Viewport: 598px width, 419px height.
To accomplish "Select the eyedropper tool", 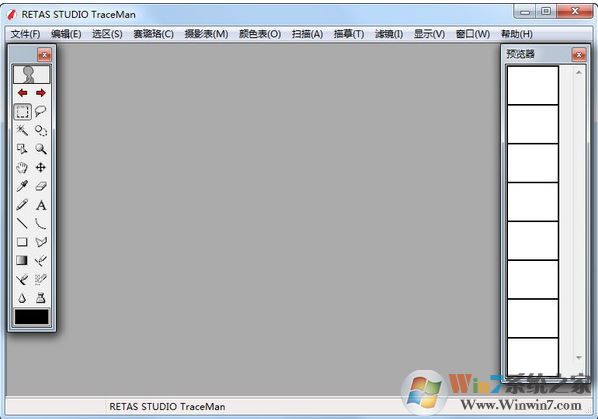I will (x=22, y=186).
